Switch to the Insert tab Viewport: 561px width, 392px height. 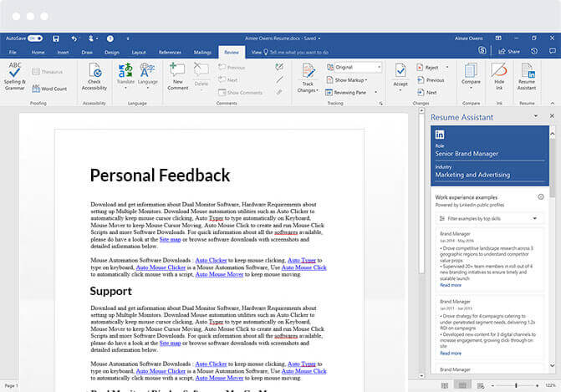pyautogui.click(x=63, y=52)
